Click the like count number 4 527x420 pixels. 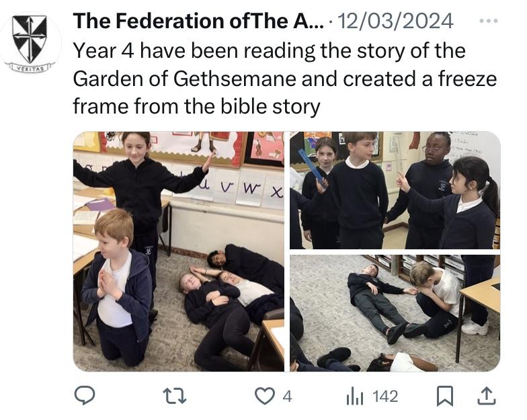click(x=287, y=396)
